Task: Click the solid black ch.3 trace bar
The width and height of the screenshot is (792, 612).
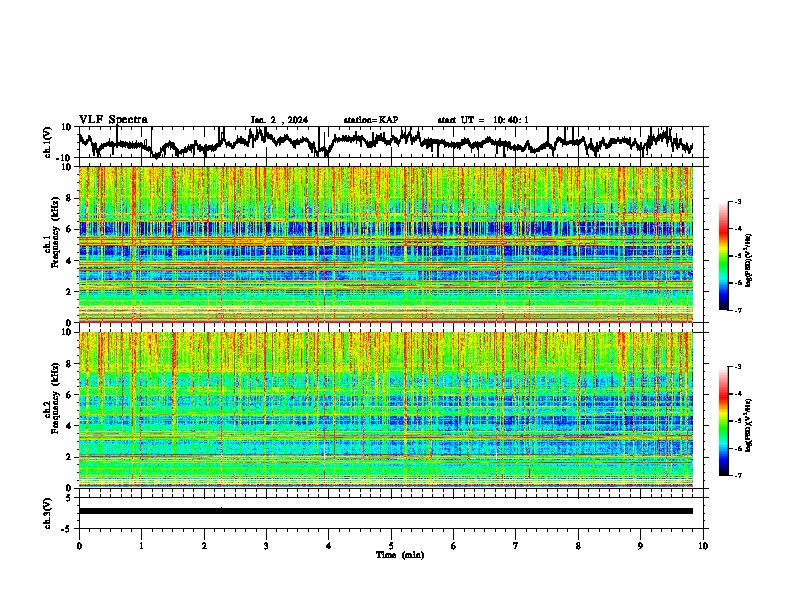Action: (x=386, y=511)
